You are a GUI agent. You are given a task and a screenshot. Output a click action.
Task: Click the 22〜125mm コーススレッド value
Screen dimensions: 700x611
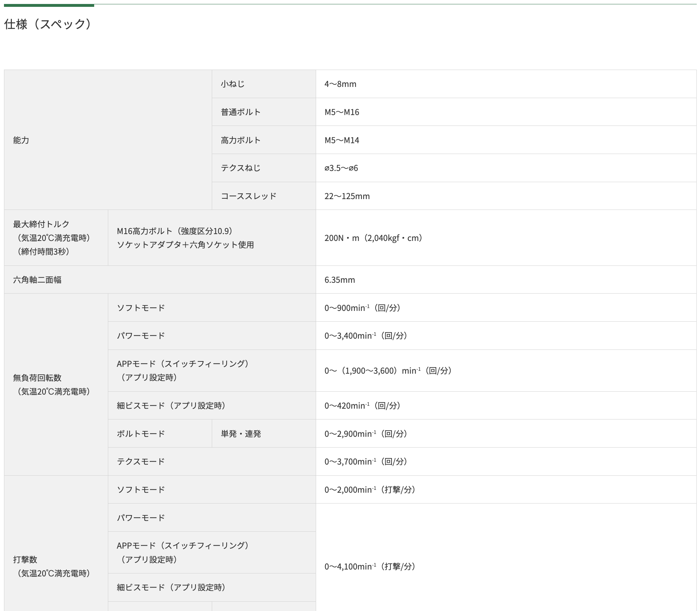click(x=347, y=196)
